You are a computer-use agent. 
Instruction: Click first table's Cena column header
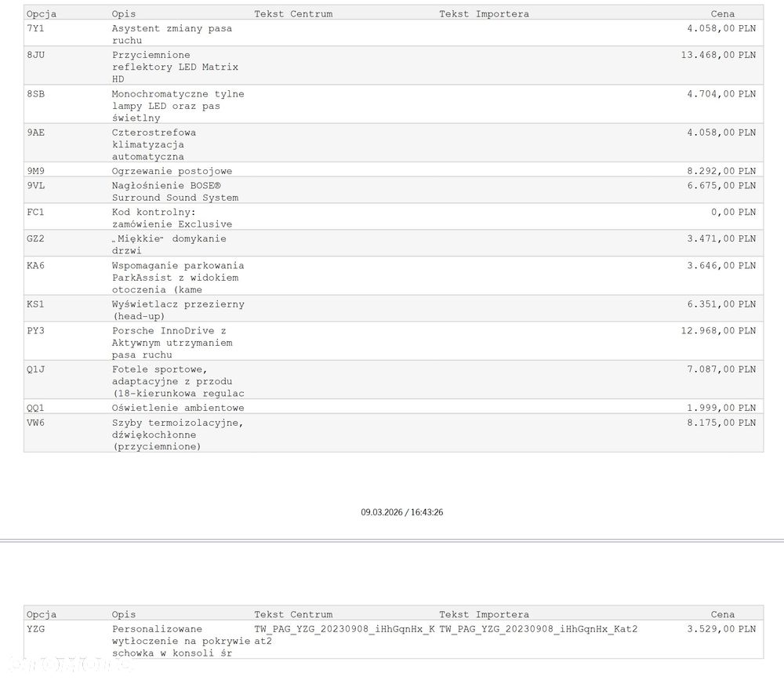(x=723, y=14)
